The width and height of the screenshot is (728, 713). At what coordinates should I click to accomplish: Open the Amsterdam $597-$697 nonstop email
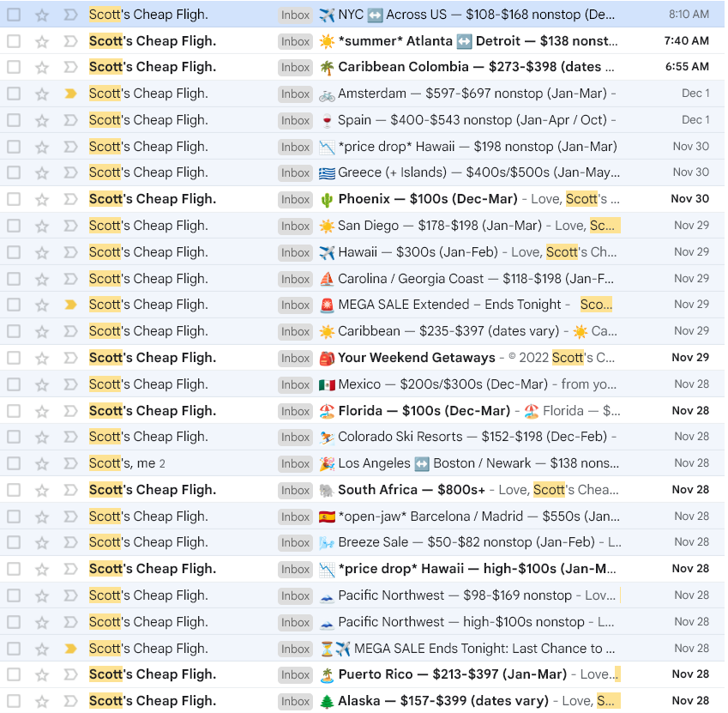click(x=362, y=94)
